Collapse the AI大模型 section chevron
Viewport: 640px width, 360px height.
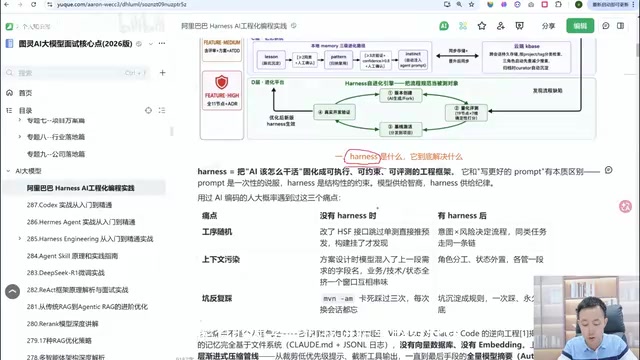8,171
